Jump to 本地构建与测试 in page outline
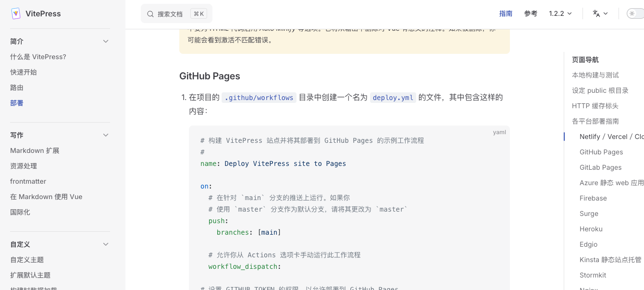Screen dimensions: 644x290 point(595,75)
